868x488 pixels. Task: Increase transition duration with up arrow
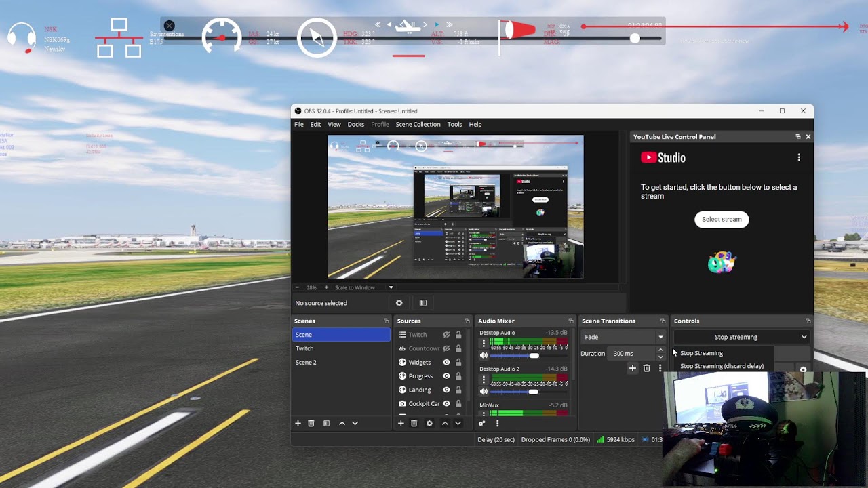[x=660, y=350]
